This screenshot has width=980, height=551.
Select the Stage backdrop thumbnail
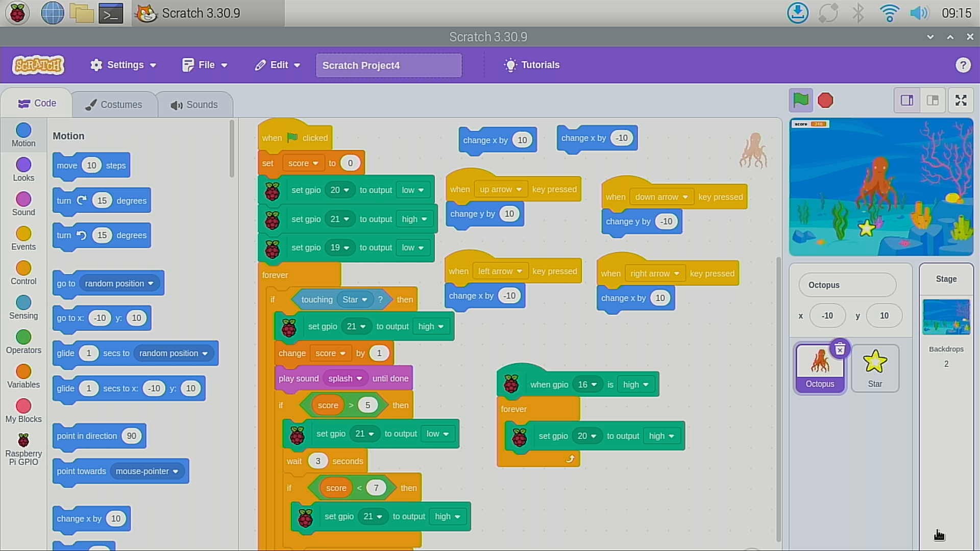(x=946, y=317)
